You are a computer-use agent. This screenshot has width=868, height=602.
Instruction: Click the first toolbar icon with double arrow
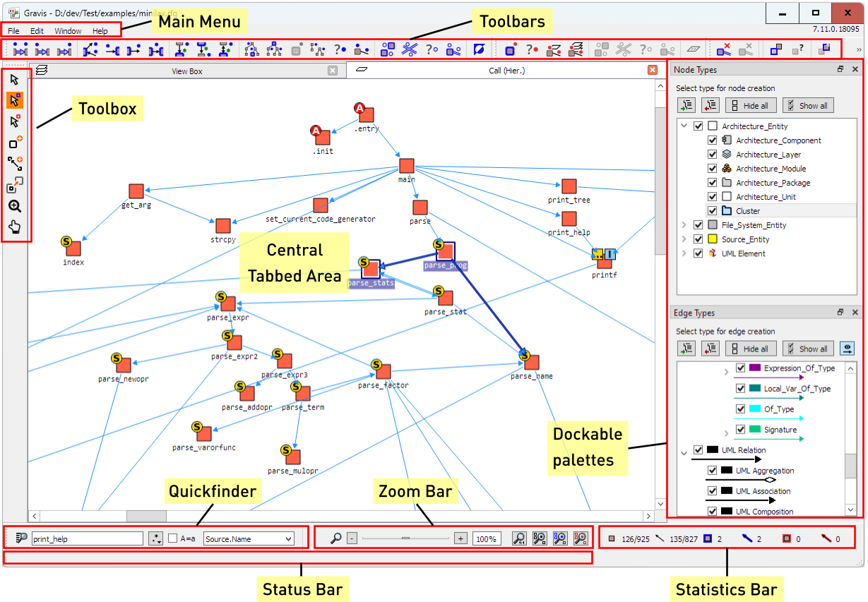click(x=20, y=49)
